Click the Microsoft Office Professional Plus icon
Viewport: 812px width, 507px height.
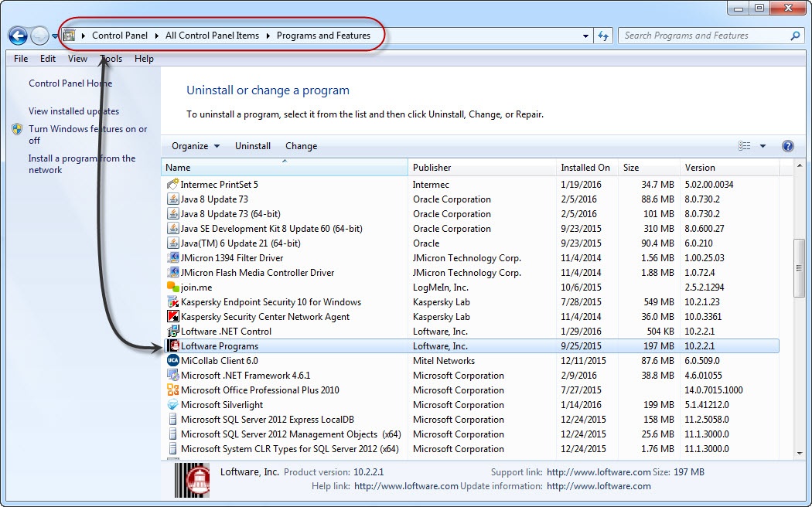172,390
